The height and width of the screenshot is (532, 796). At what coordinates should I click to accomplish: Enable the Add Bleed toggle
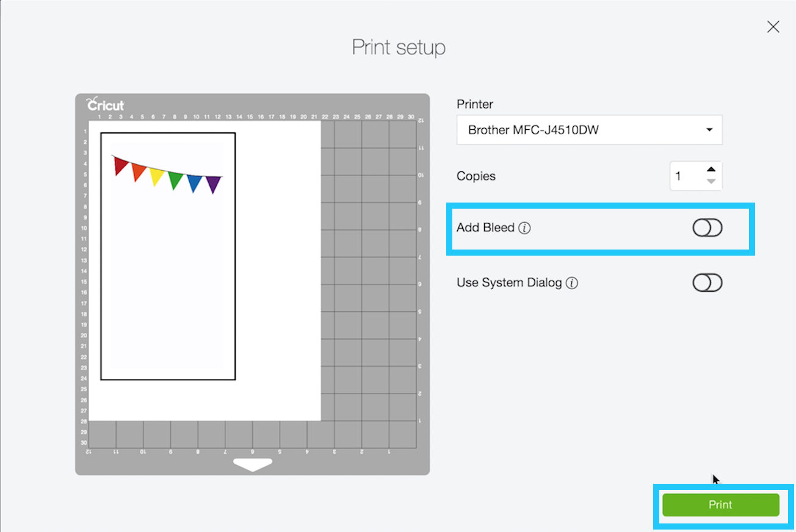(707, 228)
